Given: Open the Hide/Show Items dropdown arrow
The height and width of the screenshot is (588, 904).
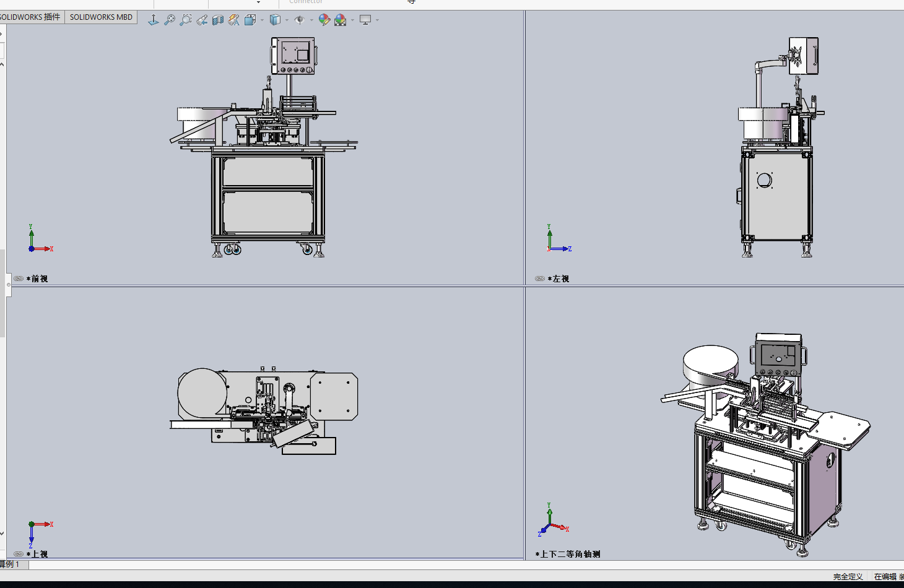Looking at the screenshot, I should coord(311,20).
